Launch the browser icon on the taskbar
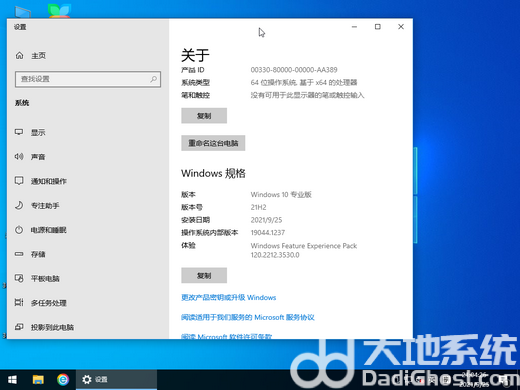The width and height of the screenshot is (520, 390). (x=63, y=379)
